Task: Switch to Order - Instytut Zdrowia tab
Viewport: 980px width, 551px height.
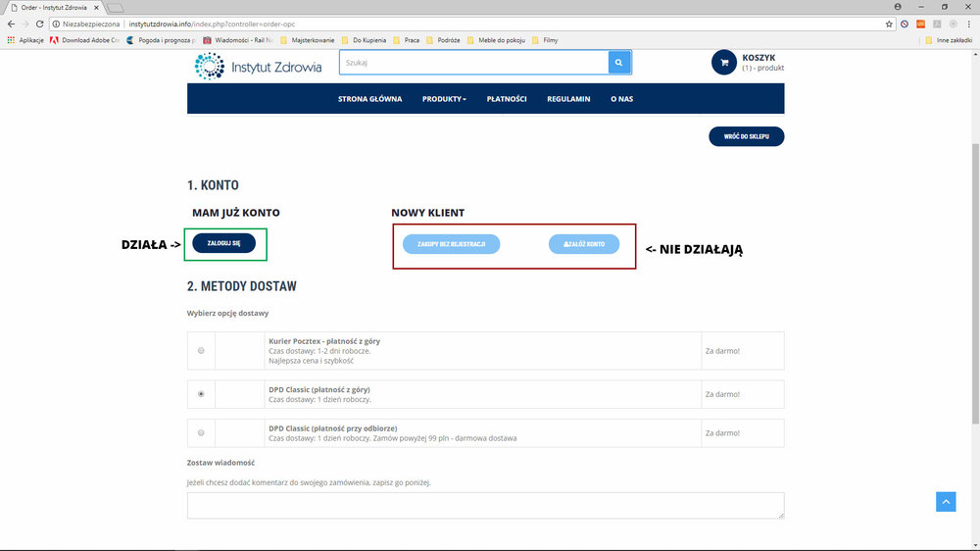Action: coord(54,8)
